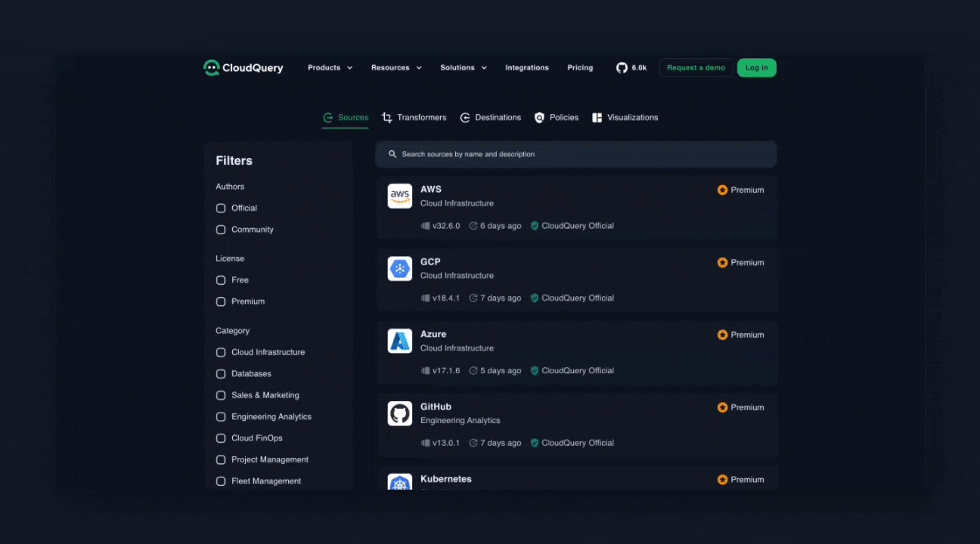This screenshot has width=980, height=544.
Task: Click the clock icon beside Azure 5 days ago
Action: click(473, 371)
